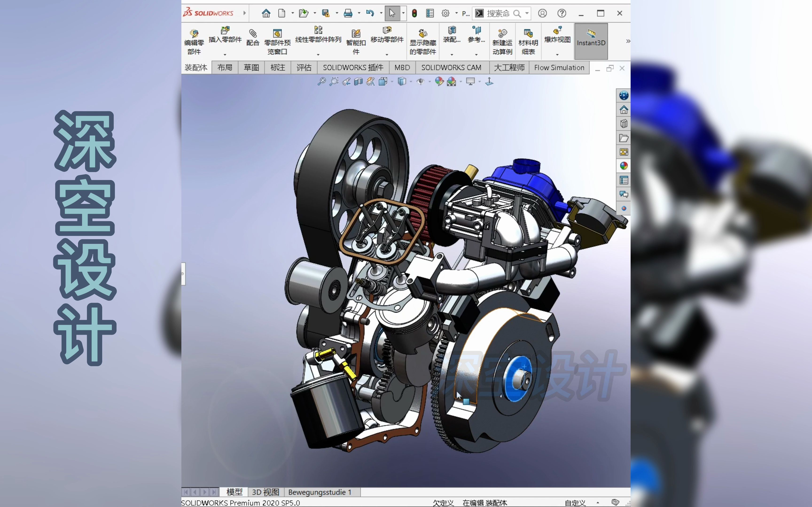Open the Design Library folder icon in task pane
The image size is (812, 507).
(623, 138)
